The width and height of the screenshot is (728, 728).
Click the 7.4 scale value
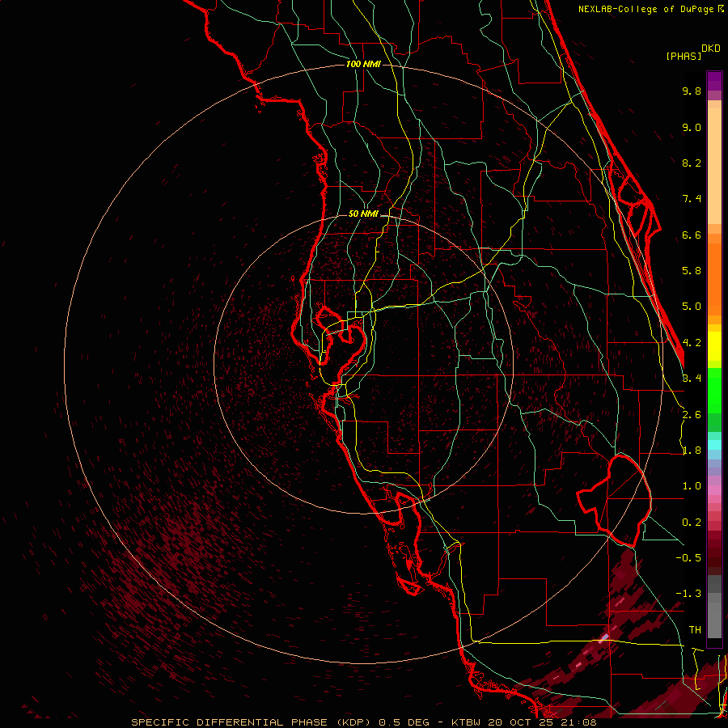pos(692,199)
